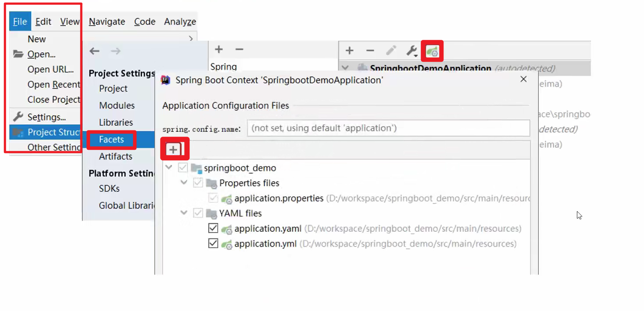Uncheck the application.yaml checkbox
This screenshot has height=311, width=644.
[213, 228]
